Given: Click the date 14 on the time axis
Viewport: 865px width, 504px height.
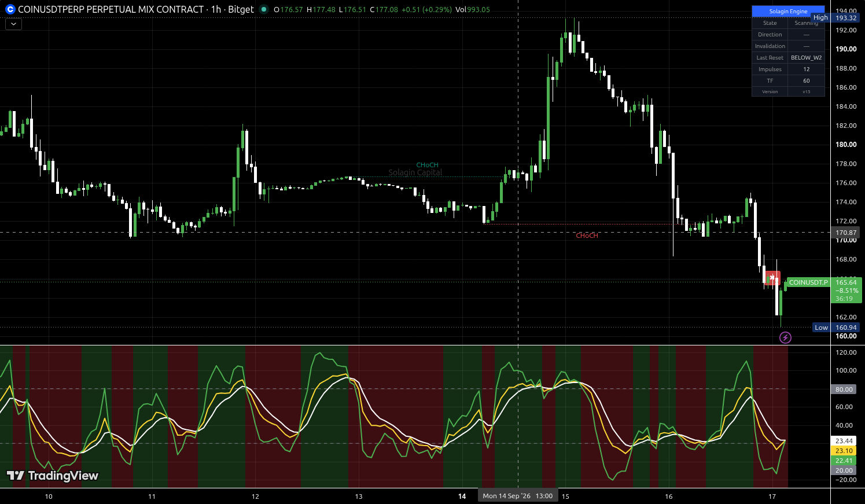Looking at the screenshot, I should 462,496.
